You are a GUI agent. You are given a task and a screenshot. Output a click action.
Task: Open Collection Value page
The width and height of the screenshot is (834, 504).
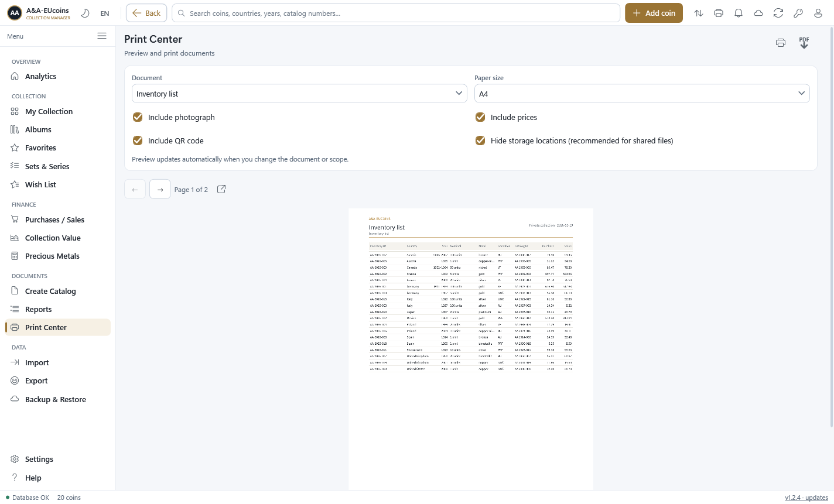point(57,238)
